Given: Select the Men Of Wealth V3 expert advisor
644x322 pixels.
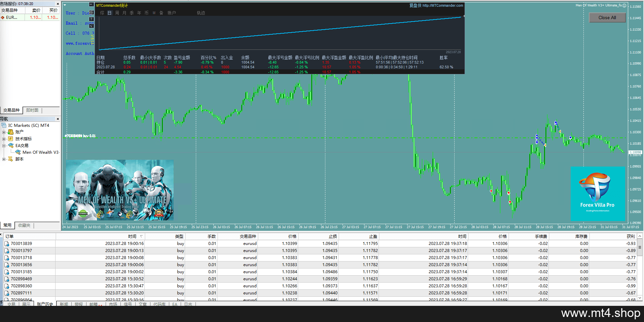Looking at the screenshot, I should [x=40, y=152].
